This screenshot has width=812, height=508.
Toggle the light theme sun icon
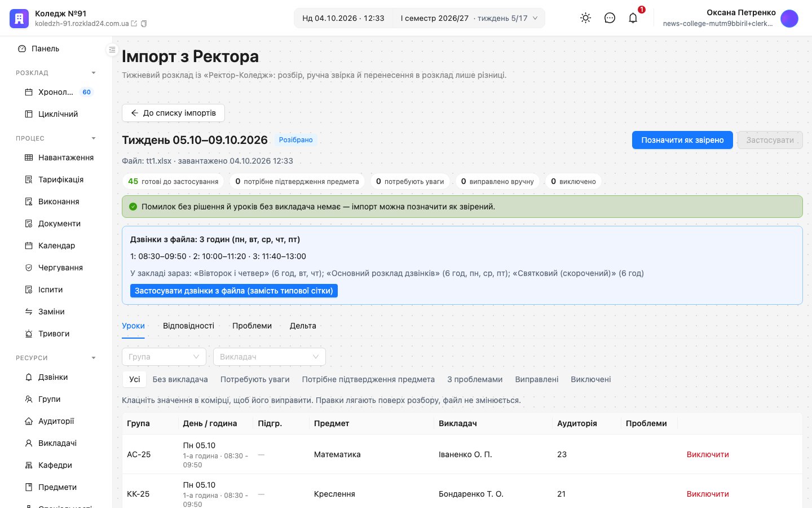pyautogui.click(x=586, y=18)
